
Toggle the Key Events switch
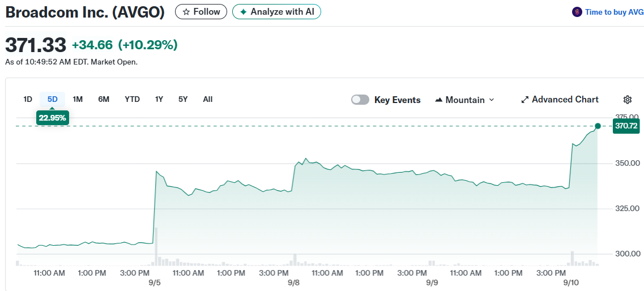click(x=360, y=100)
